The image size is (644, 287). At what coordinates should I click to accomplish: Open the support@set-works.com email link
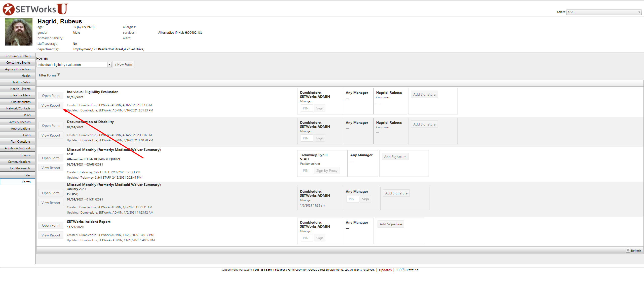237,270
